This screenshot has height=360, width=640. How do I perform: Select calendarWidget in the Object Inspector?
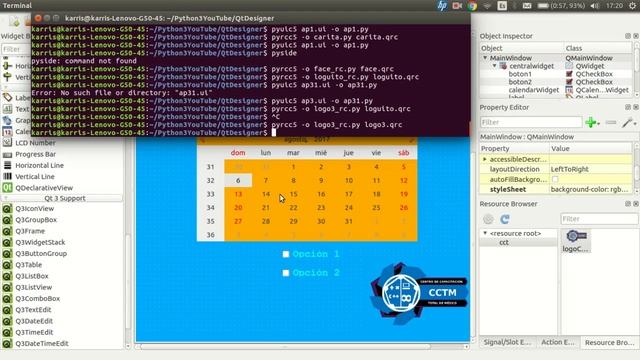534,90
